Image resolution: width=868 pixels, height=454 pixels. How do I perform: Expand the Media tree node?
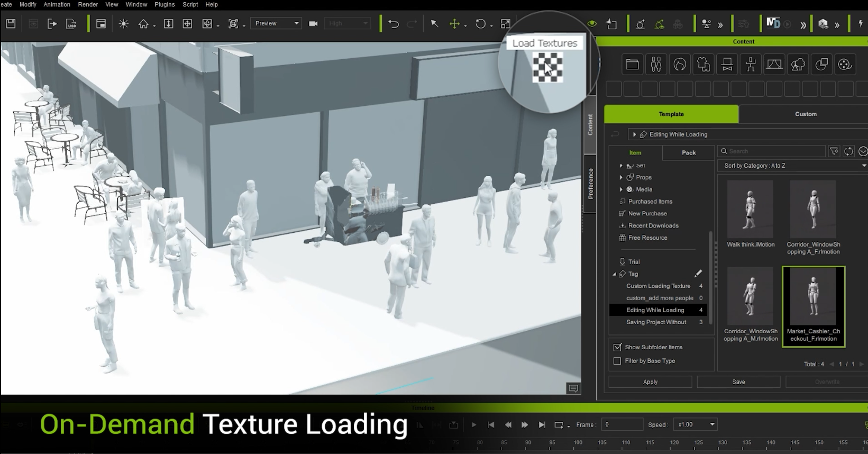pos(621,189)
